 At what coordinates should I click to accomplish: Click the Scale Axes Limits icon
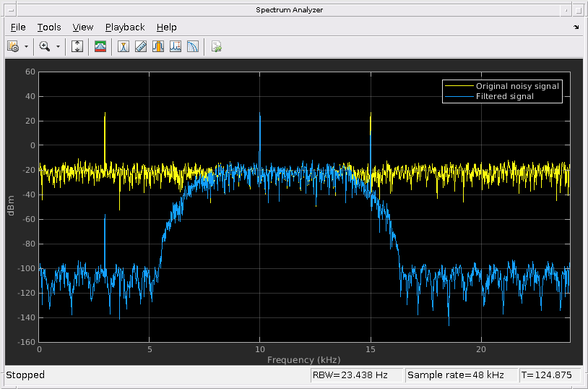coord(78,47)
